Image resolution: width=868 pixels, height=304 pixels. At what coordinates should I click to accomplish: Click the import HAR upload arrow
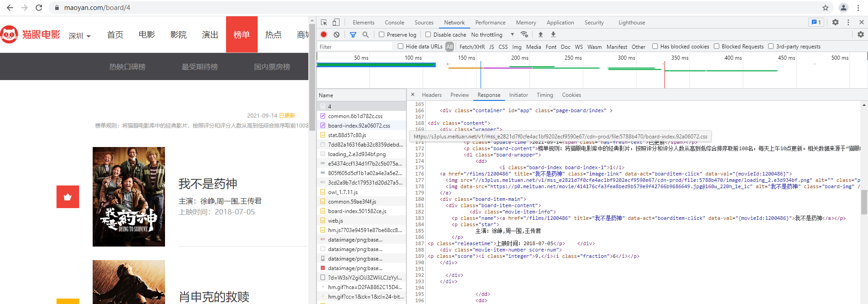541,34
